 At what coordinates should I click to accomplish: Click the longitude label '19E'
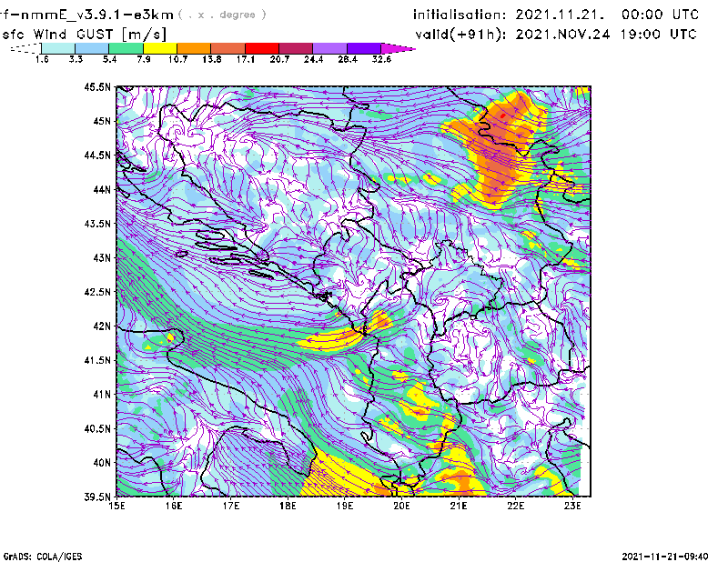click(x=345, y=506)
